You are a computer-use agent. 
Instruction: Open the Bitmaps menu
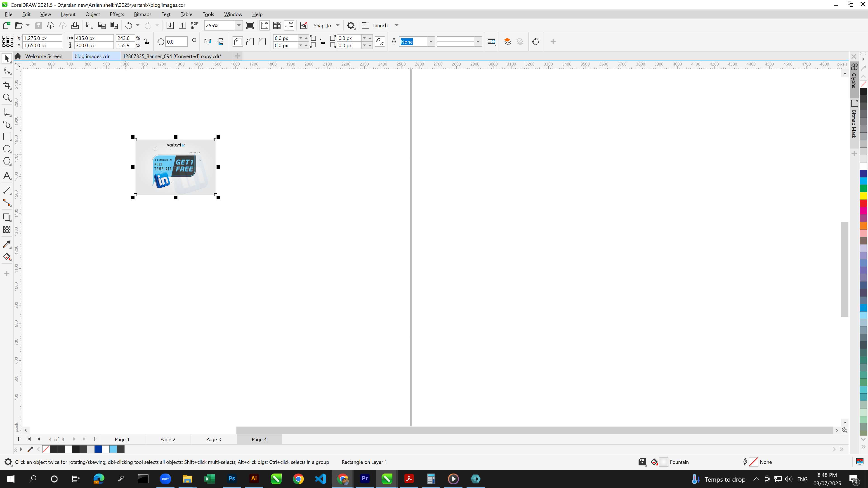pyautogui.click(x=143, y=14)
